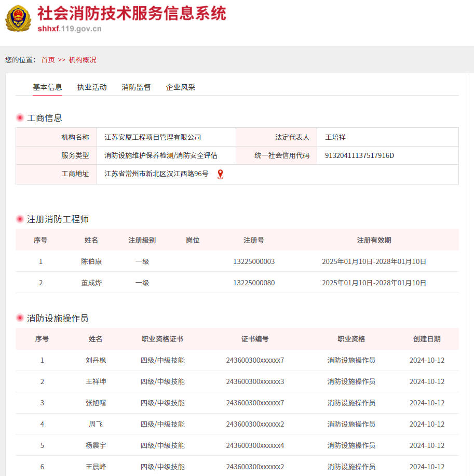This screenshot has width=474, height=476.
Task: Click the 注册有效期 column header
Action: [x=374, y=240]
